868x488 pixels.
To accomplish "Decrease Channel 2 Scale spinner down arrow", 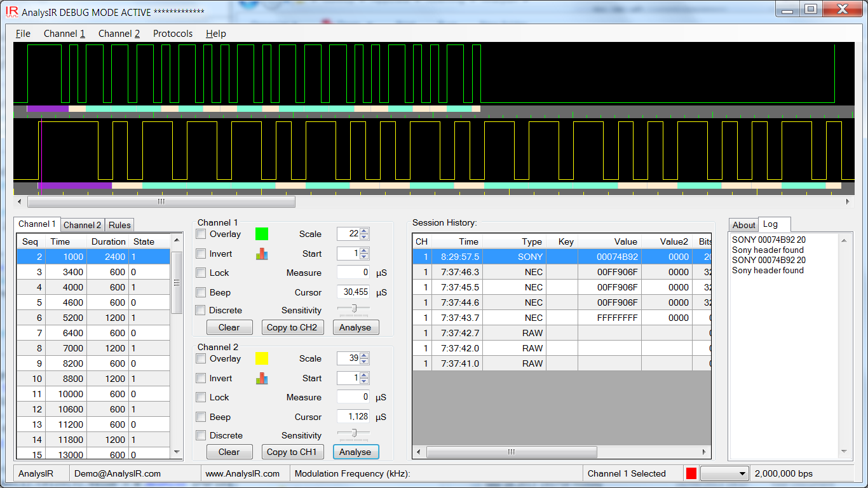I will 364,362.
